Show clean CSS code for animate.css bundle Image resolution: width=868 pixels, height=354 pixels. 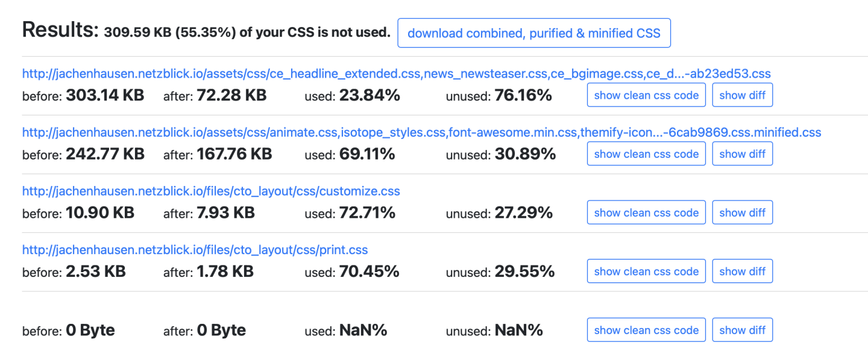646,154
